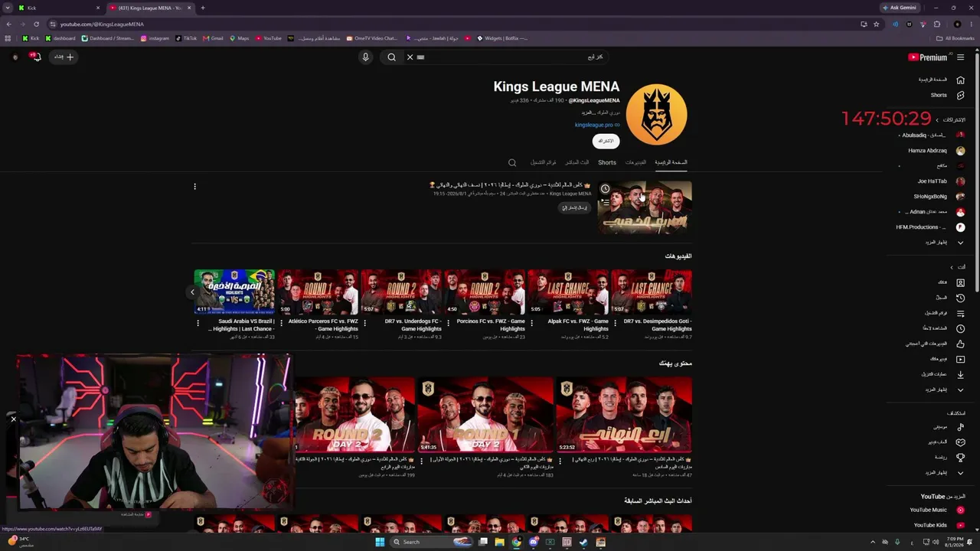Start voice search with the microphone icon
Screen dimensions: 980x551
pos(365,57)
